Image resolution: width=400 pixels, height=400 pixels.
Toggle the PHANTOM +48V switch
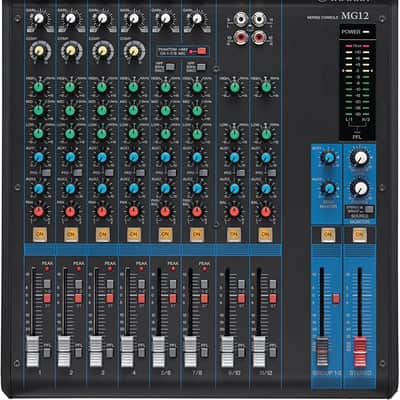tap(202, 51)
